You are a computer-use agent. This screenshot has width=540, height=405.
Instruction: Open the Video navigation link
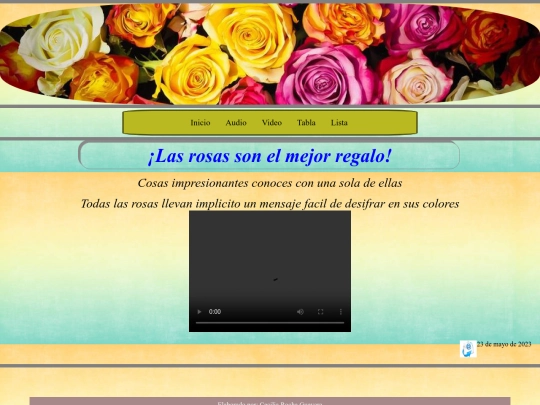(x=272, y=123)
